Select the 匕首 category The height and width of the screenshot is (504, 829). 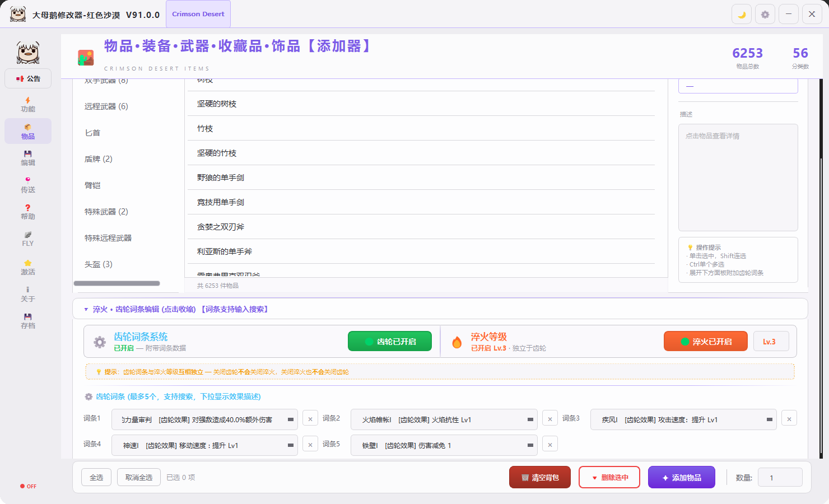pos(92,133)
